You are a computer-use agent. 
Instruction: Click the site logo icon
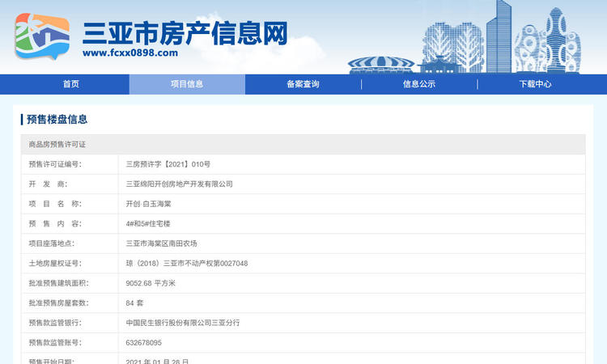[42, 36]
